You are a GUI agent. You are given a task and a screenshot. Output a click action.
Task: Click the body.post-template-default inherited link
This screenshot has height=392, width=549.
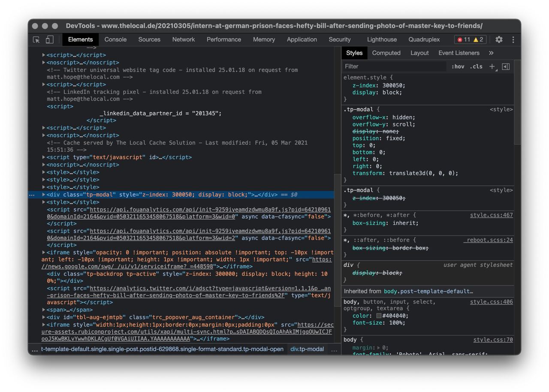point(428,291)
